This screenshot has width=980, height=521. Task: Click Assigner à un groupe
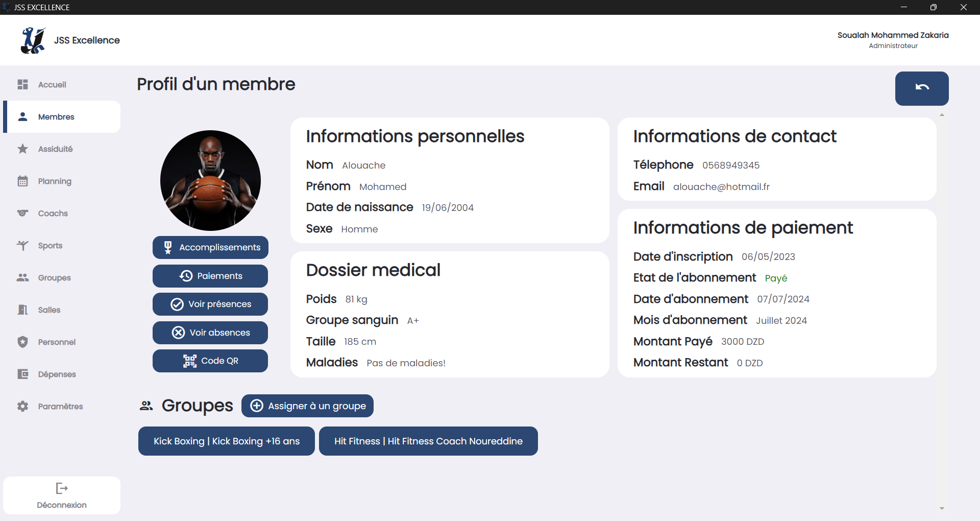point(307,406)
